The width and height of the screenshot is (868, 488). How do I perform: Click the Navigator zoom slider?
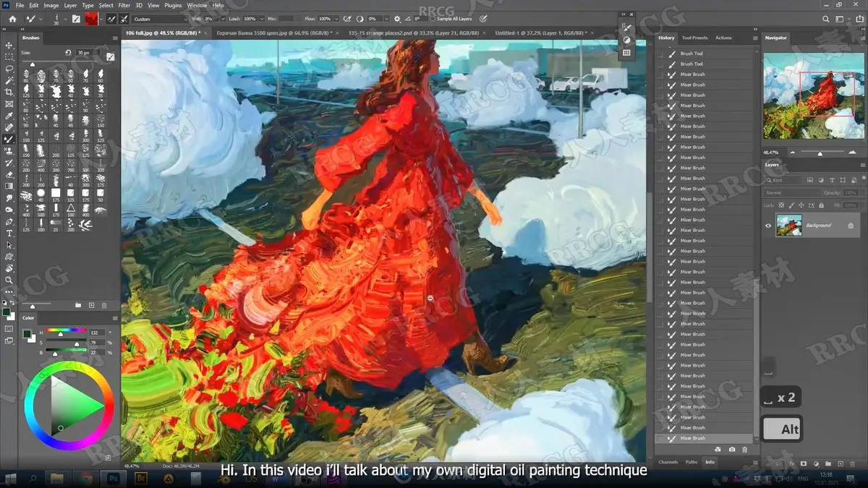[820, 153]
